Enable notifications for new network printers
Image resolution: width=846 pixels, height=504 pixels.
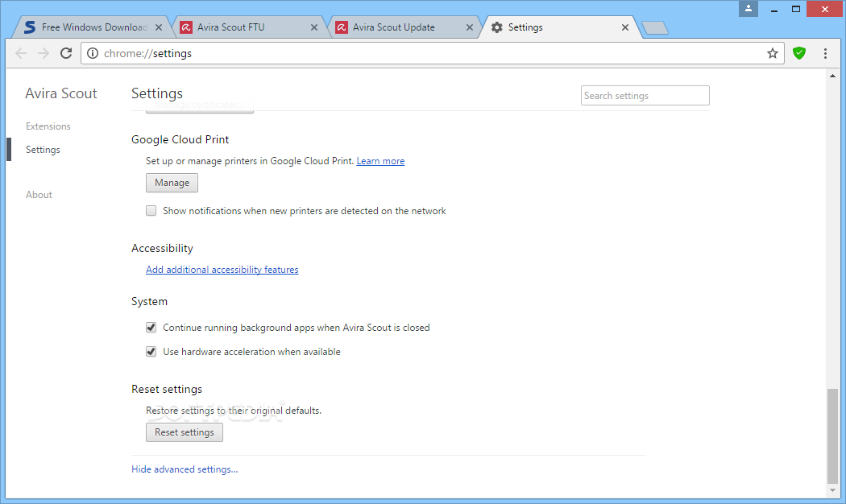coord(151,211)
